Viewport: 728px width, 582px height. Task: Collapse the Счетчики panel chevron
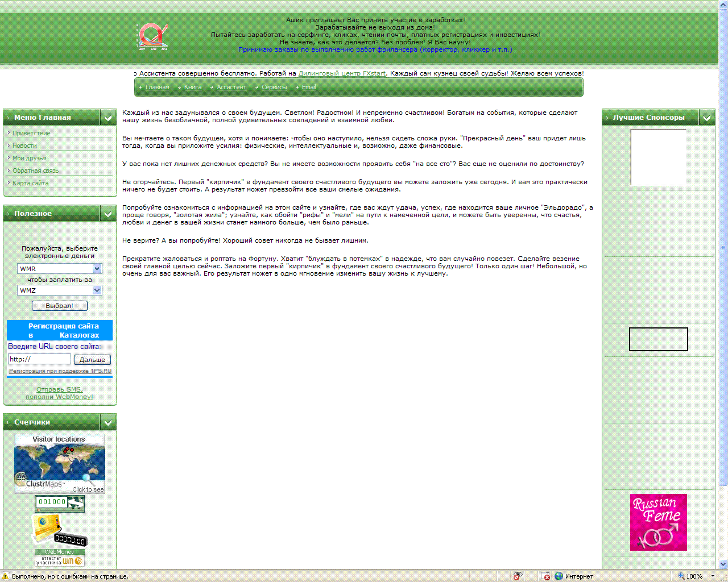[x=108, y=422]
